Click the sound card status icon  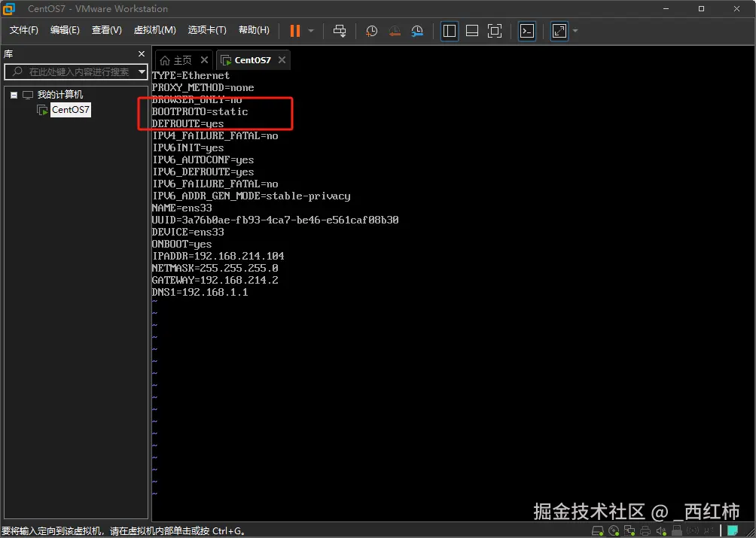point(661,530)
